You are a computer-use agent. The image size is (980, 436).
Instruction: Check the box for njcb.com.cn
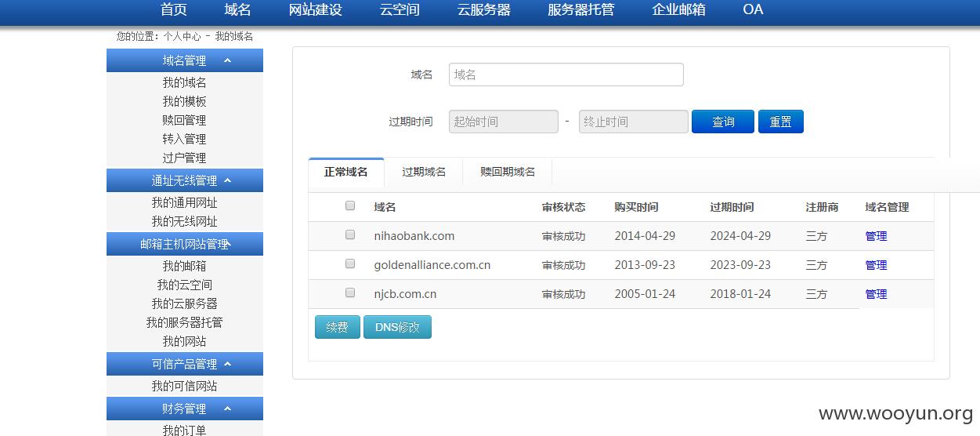tap(350, 292)
